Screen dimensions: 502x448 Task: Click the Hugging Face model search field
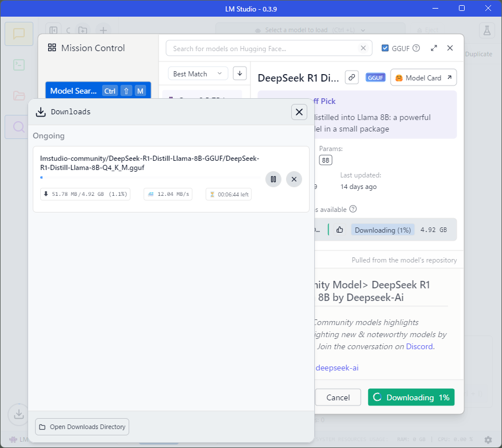pyautogui.click(x=264, y=49)
